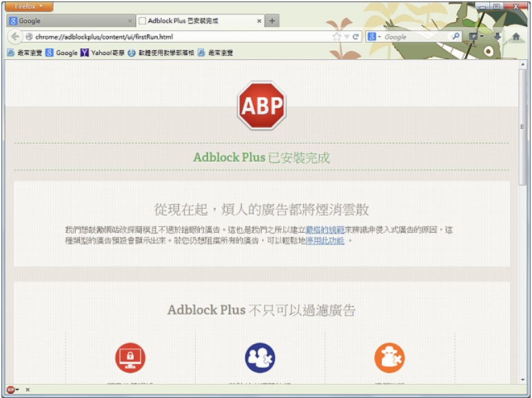Click the site identity globe icon
Viewport: 532px width, 398px height.
[29, 36]
